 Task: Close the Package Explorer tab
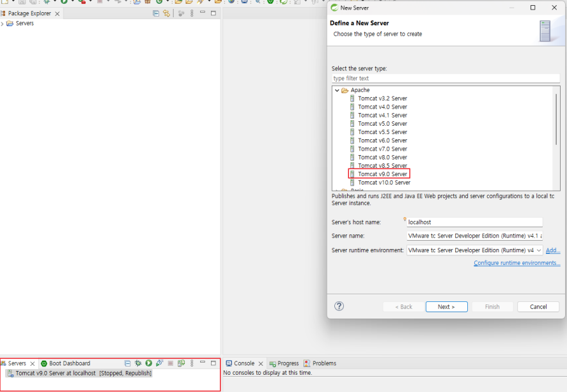57,14
